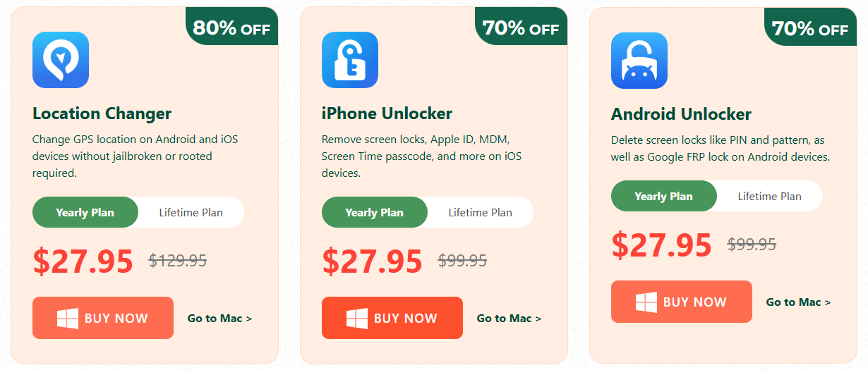Image resolution: width=868 pixels, height=370 pixels.
Task: Switch iPhone Unlocker to Lifetime Plan
Action: tap(480, 212)
